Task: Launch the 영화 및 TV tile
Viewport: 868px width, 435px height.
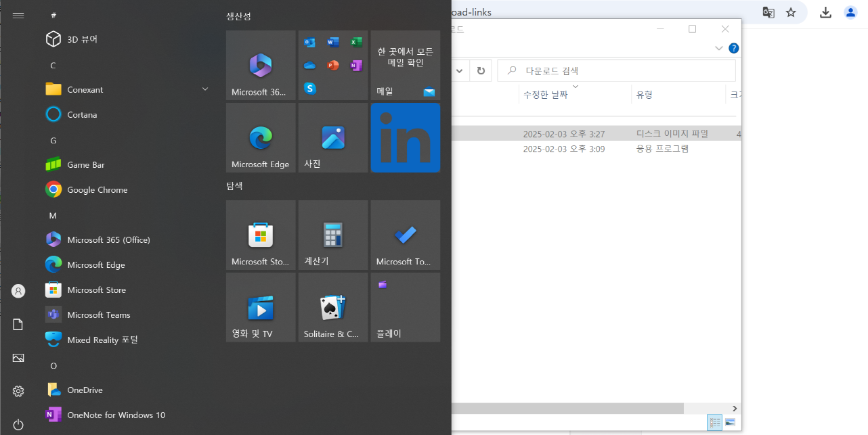Action: pos(260,306)
